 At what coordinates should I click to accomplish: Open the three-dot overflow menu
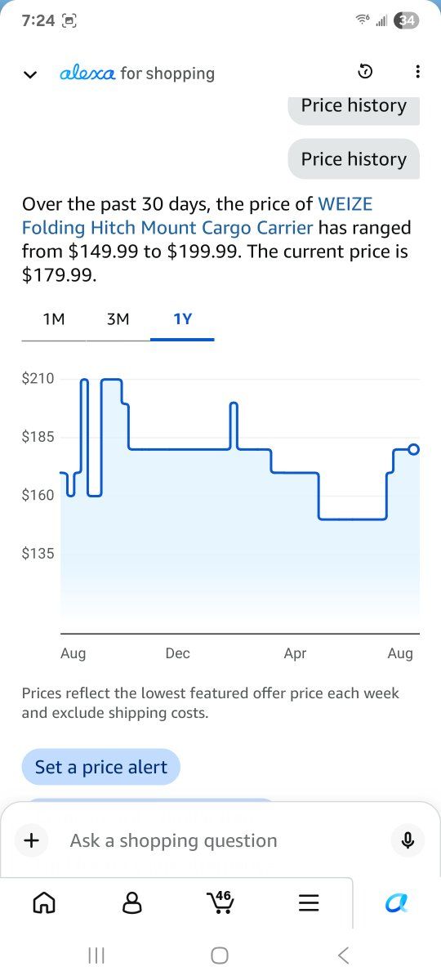tap(417, 73)
